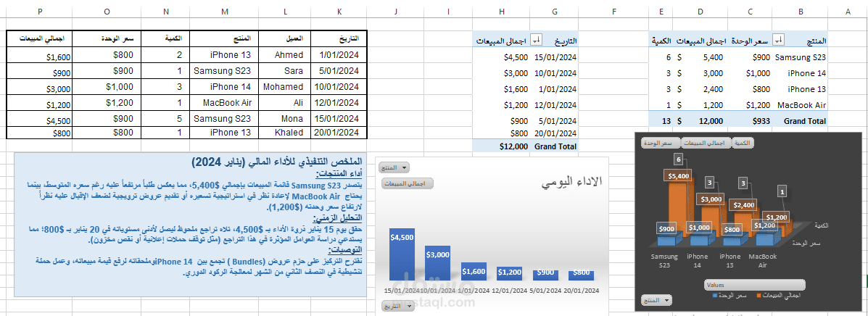Select date cell 20/01/2024 in sales table

(x=339, y=132)
